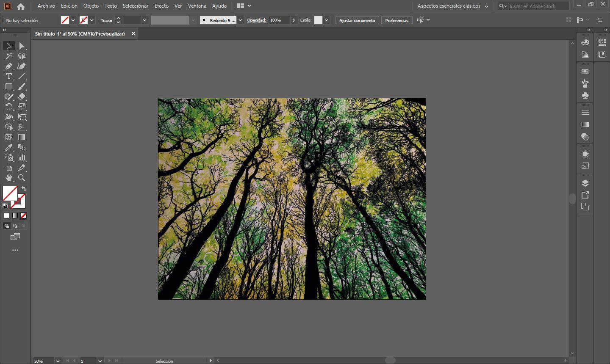The height and width of the screenshot is (364, 610).
Task: Switch paint mode to Gradient
Action: [15, 216]
